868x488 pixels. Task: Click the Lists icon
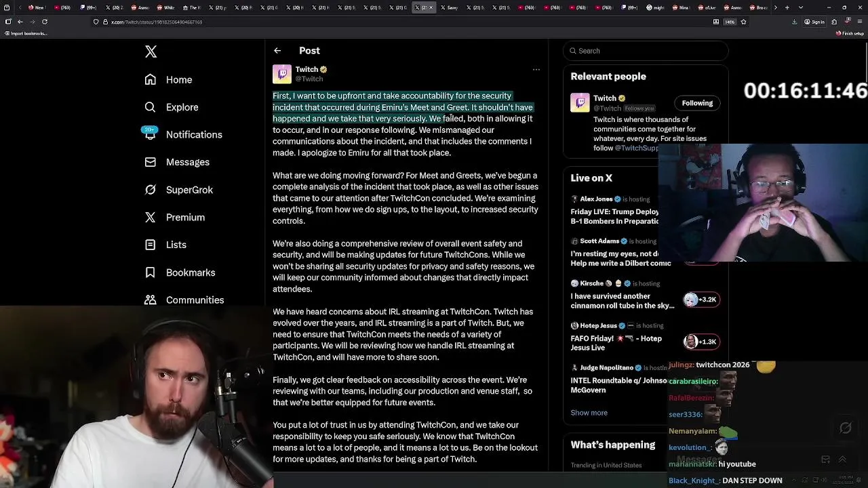(x=151, y=245)
